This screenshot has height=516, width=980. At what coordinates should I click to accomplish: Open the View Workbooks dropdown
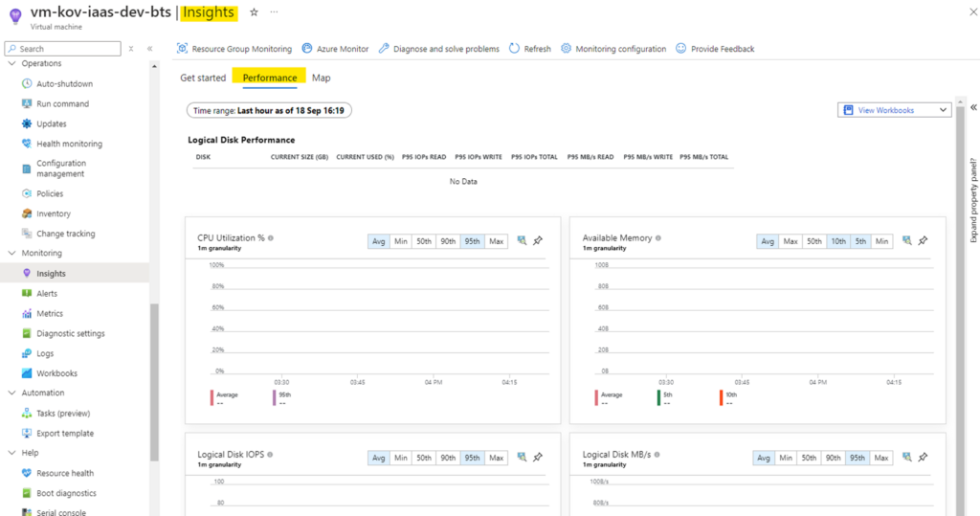[895, 110]
